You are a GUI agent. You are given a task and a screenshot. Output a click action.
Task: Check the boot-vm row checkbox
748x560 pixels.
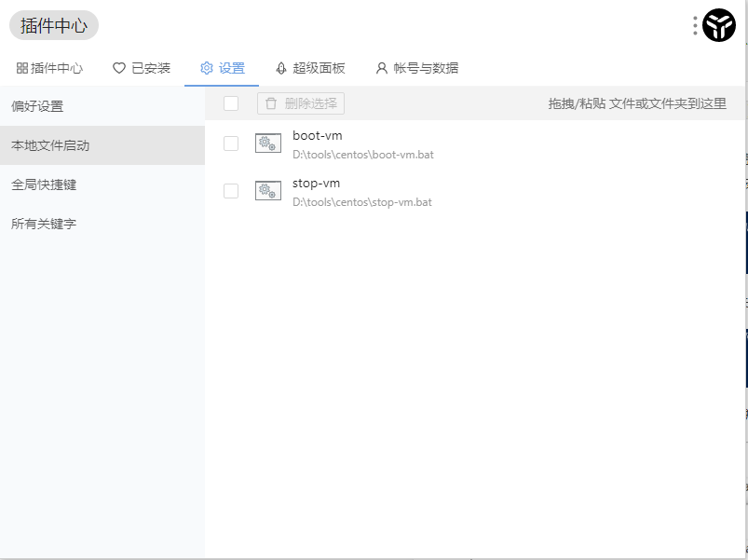[x=231, y=143]
